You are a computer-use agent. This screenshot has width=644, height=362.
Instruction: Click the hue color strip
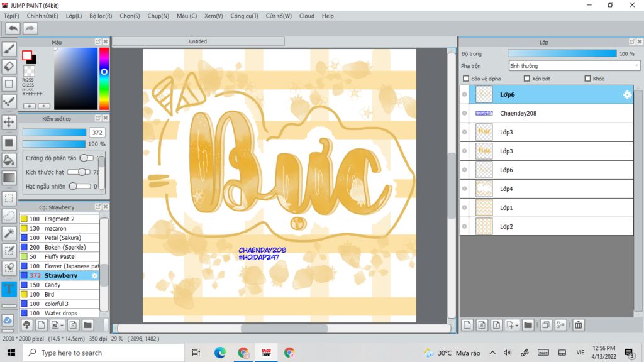(104, 79)
